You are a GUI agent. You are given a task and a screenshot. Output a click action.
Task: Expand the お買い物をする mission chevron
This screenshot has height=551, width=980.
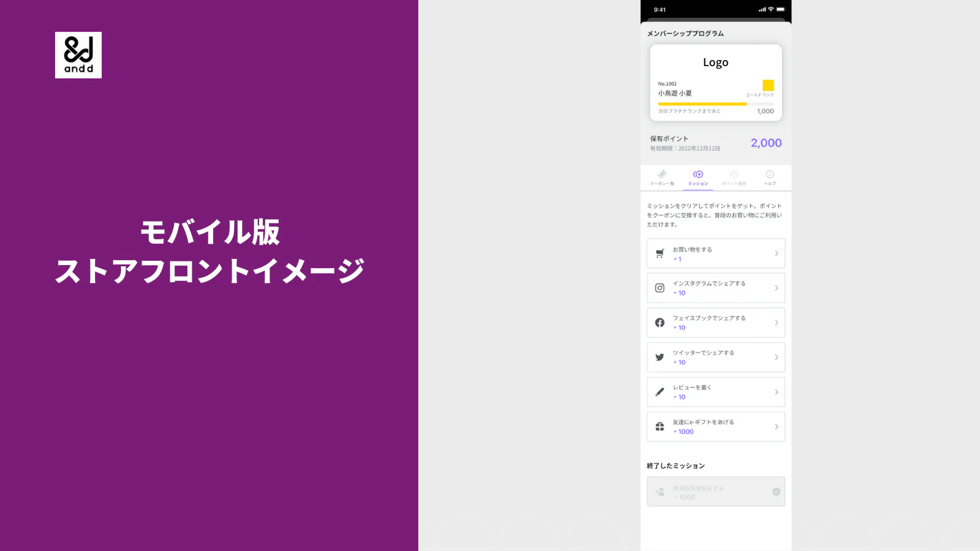776,253
